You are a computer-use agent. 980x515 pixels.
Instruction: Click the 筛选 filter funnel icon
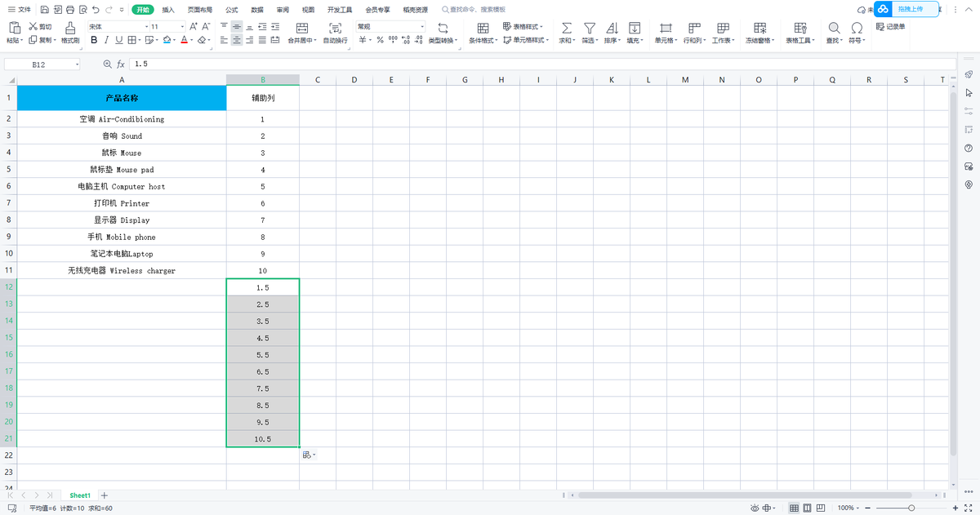[x=589, y=28]
